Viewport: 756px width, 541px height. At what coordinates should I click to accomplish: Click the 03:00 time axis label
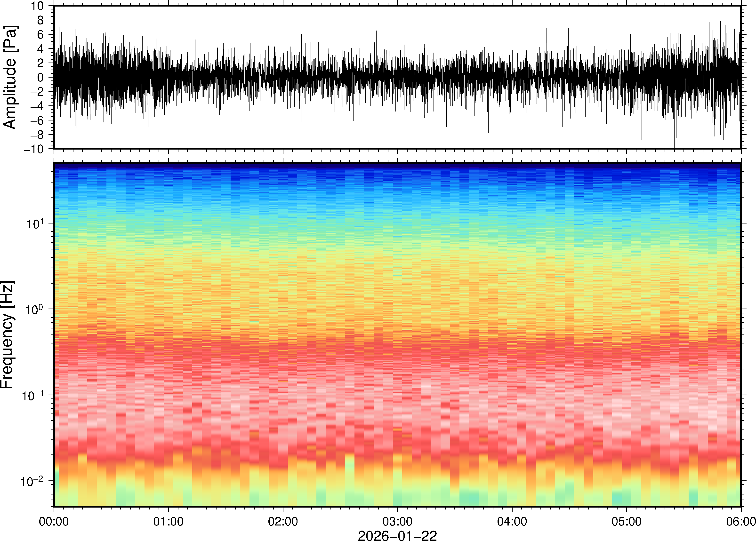pyautogui.click(x=397, y=521)
